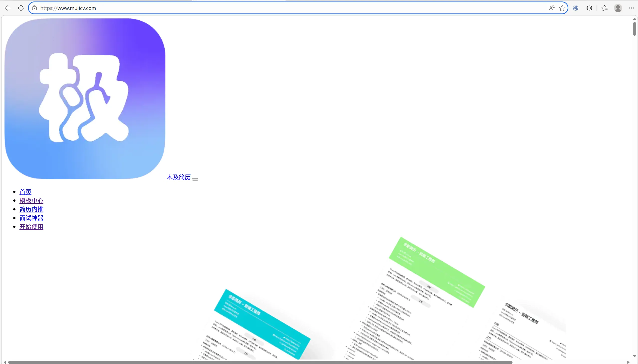Screen dimensions: 638x364
Task: Click the user profile avatar
Action: tap(618, 8)
